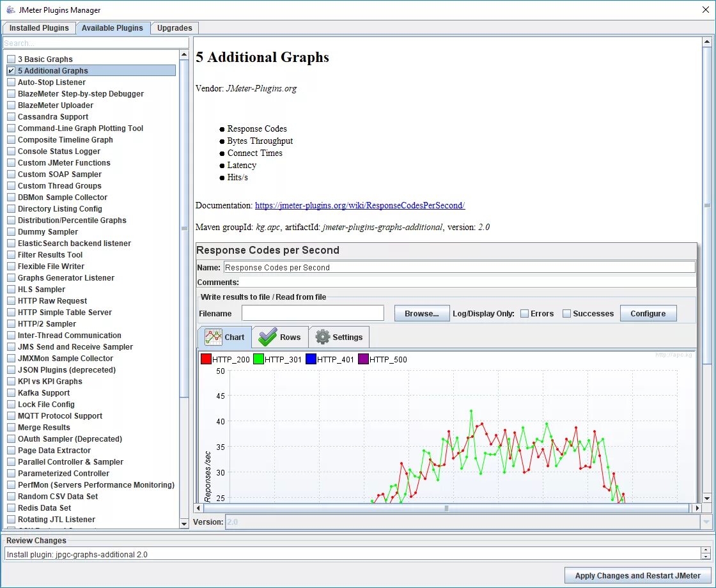Select Redis Data Set plugin
The width and height of the screenshot is (716, 588).
(x=44, y=507)
